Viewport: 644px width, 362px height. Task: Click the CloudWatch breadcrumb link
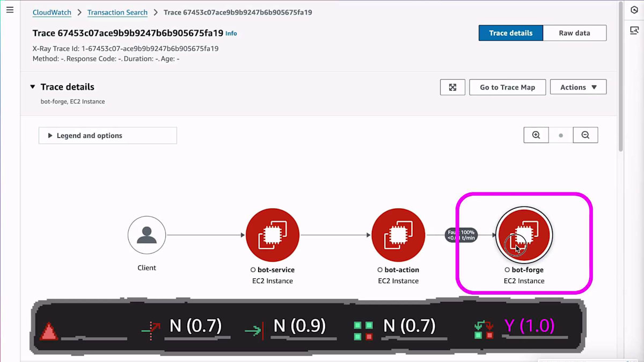pos(52,12)
